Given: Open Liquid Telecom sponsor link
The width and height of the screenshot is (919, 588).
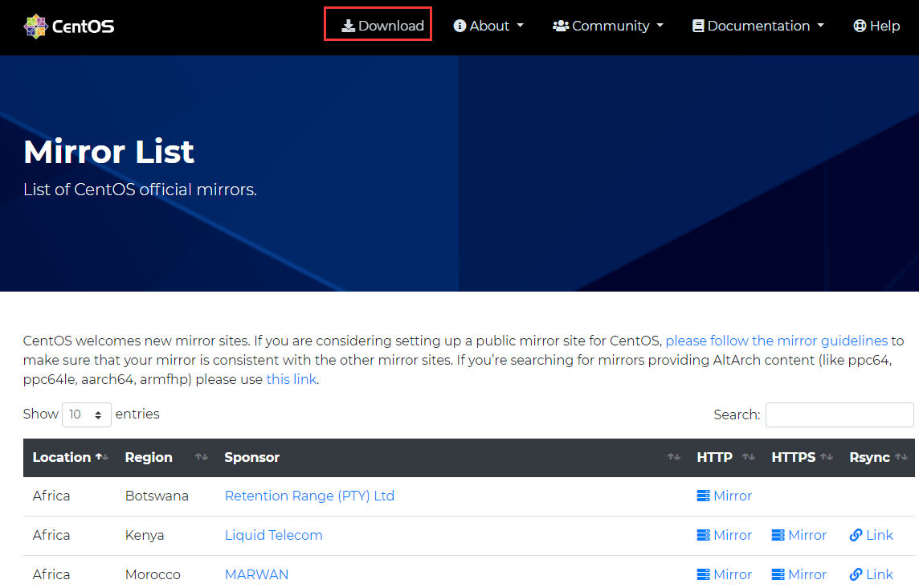Looking at the screenshot, I should (x=274, y=535).
